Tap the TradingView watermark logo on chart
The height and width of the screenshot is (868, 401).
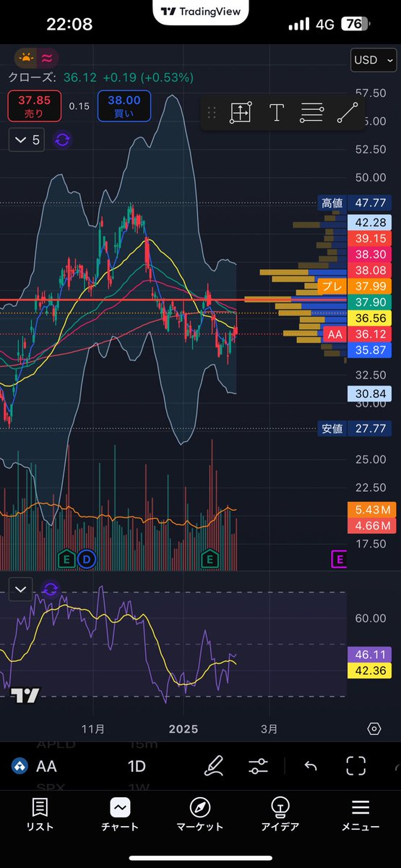(x=25, y=695)
